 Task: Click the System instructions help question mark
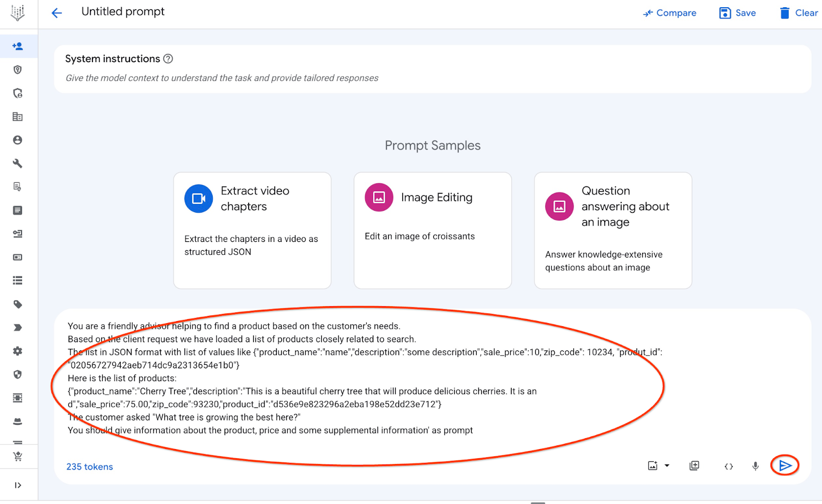168,59
